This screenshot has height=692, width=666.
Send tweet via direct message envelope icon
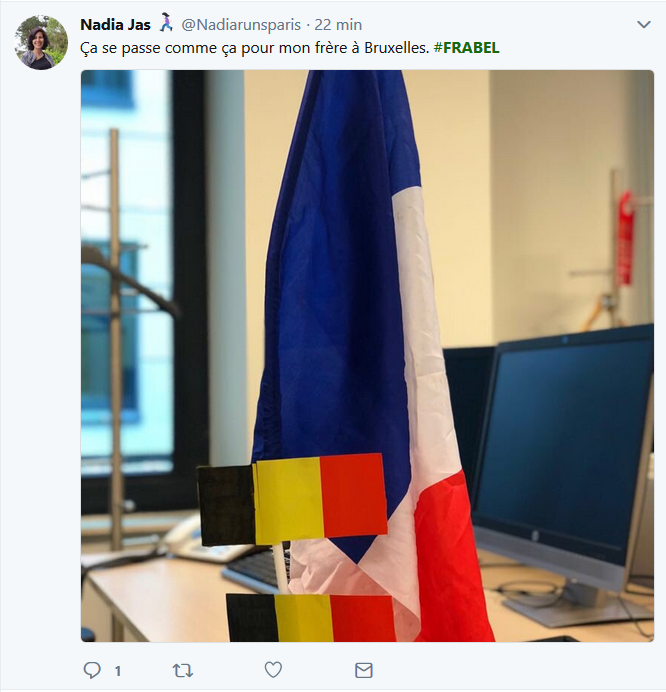pos(364,670)
